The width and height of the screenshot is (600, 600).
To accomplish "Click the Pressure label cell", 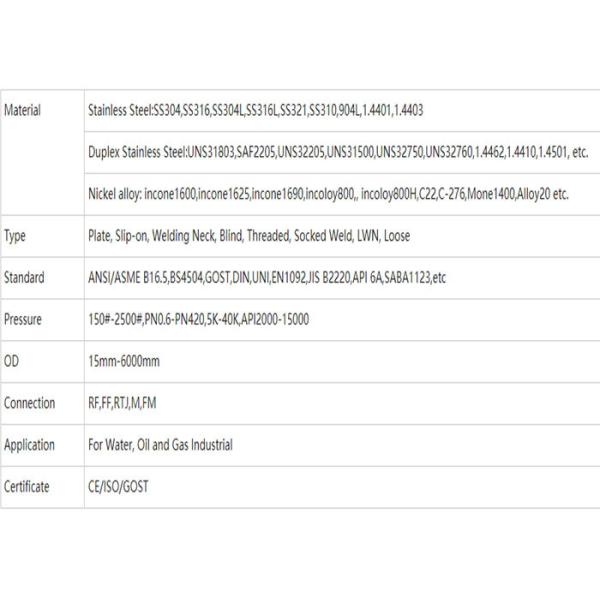I will pos(42,320).
